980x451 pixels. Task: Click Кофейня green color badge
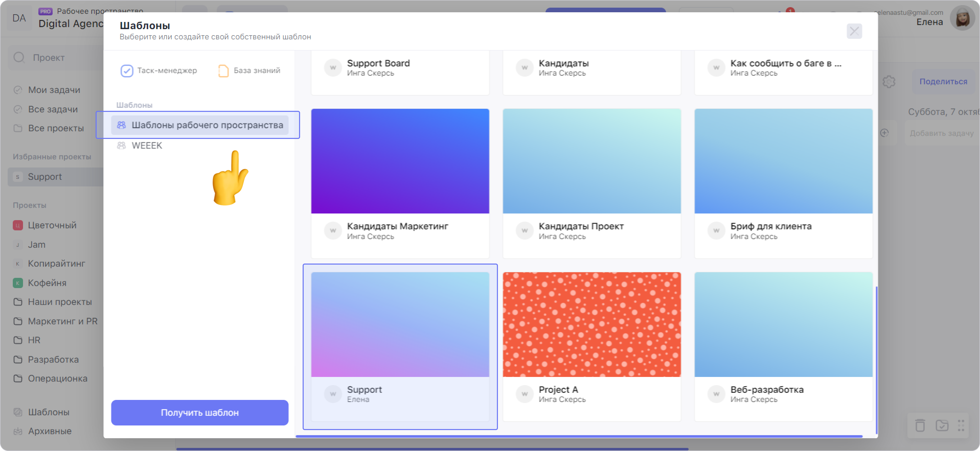point(17,283)
